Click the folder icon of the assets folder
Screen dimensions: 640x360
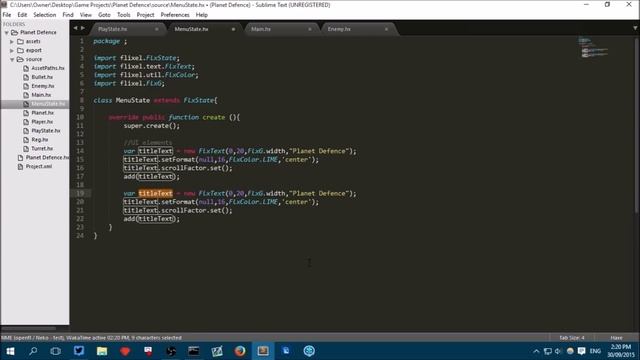[20, 41]
